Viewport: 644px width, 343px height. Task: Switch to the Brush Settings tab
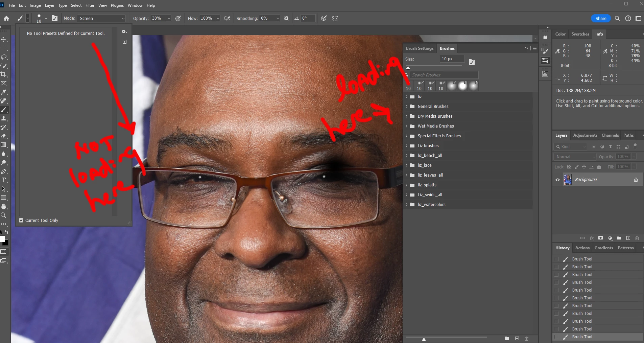420,48
